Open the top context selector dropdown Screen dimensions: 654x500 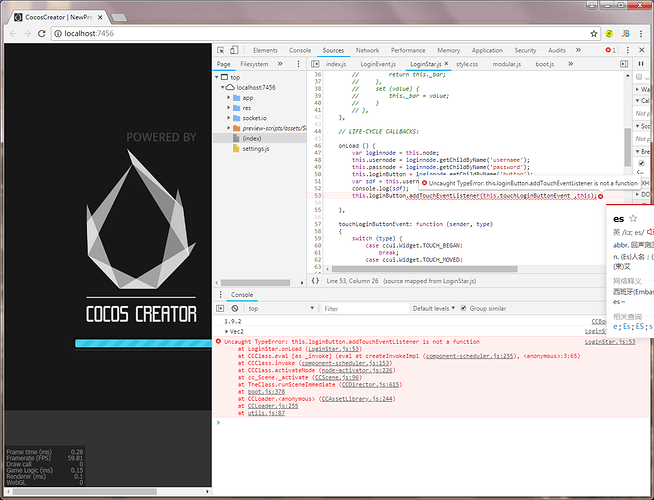coord(281,308)
